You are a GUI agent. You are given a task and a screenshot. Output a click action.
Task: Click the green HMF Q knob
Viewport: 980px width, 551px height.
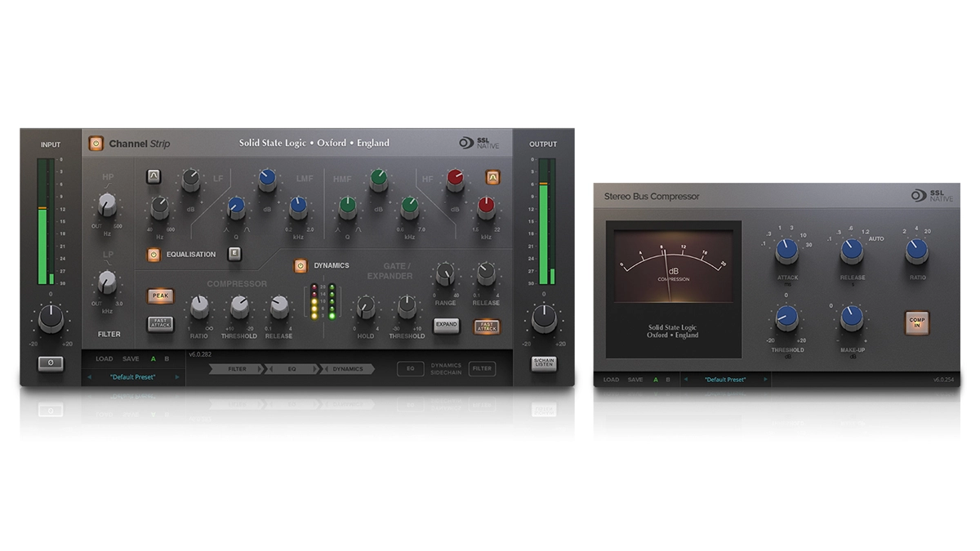point(348,207)
